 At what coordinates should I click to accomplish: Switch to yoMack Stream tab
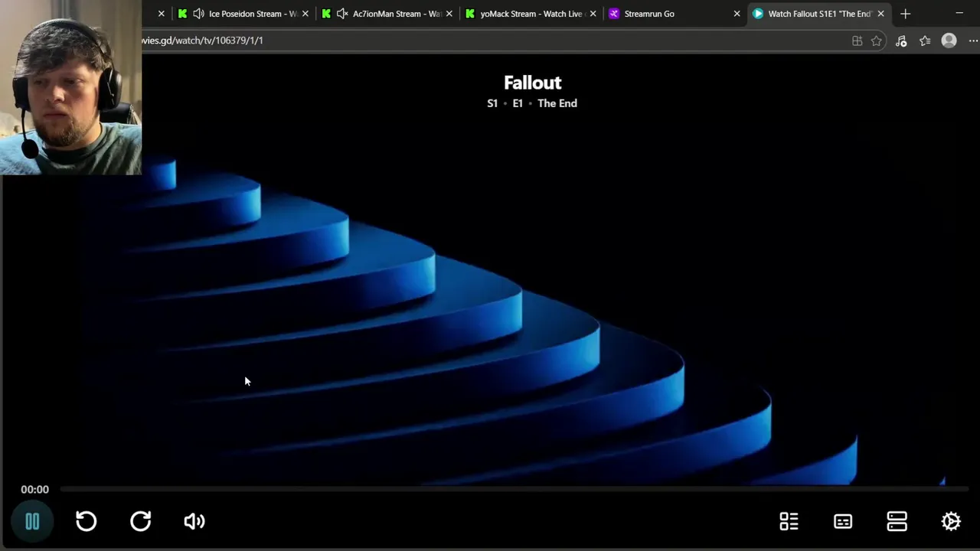click(531, 14)
